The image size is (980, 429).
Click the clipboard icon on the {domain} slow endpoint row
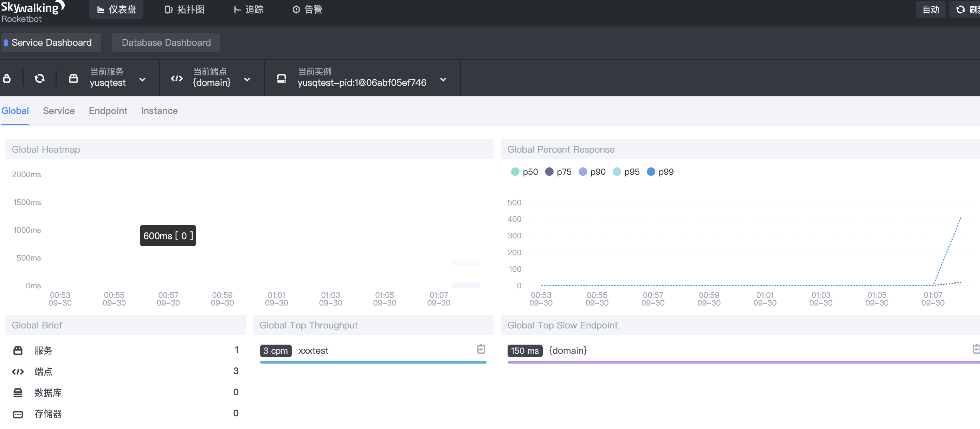point(976,349)
